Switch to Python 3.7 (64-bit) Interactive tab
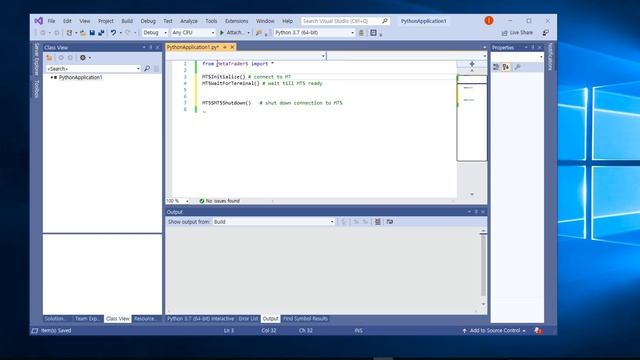 point(200,319)
